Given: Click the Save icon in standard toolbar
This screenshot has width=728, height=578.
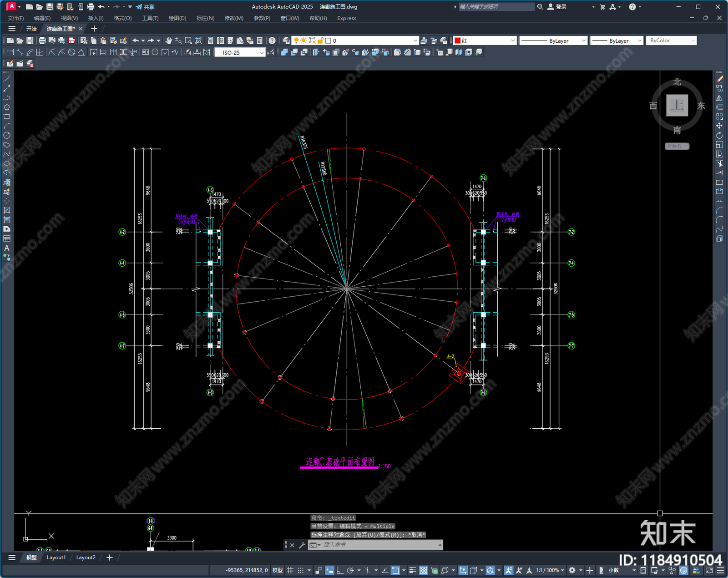Looking at the screenshot, I should pyautogui.click(x=30, y=41).
